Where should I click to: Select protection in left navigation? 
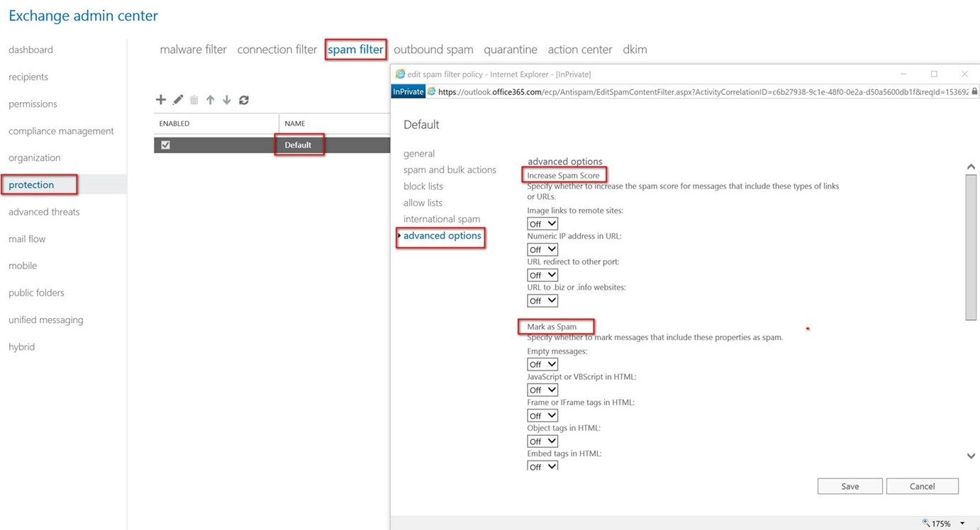coord(31,185)
